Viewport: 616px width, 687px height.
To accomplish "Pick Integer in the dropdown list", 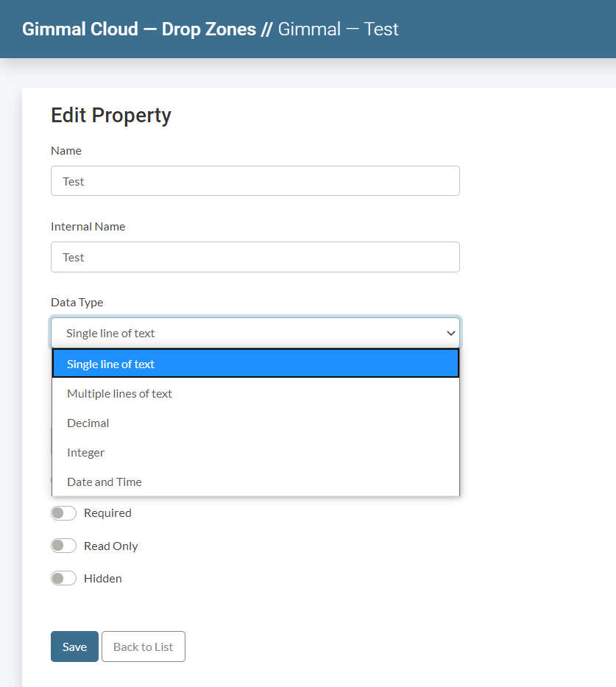I will 255,452.
